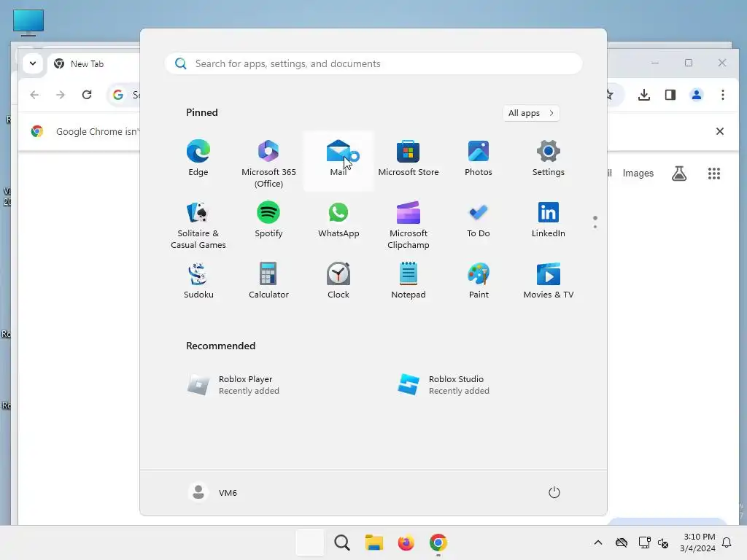The height and width of the screenshot is (560, 747).
Task: Switch to Chrome on the taskbar
Action: point(438,542)
